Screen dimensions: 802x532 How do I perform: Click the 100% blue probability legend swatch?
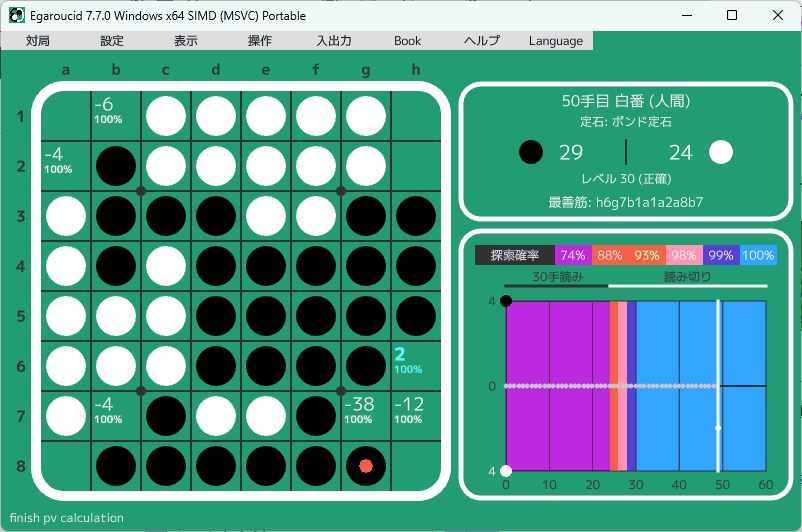[759, 255]
